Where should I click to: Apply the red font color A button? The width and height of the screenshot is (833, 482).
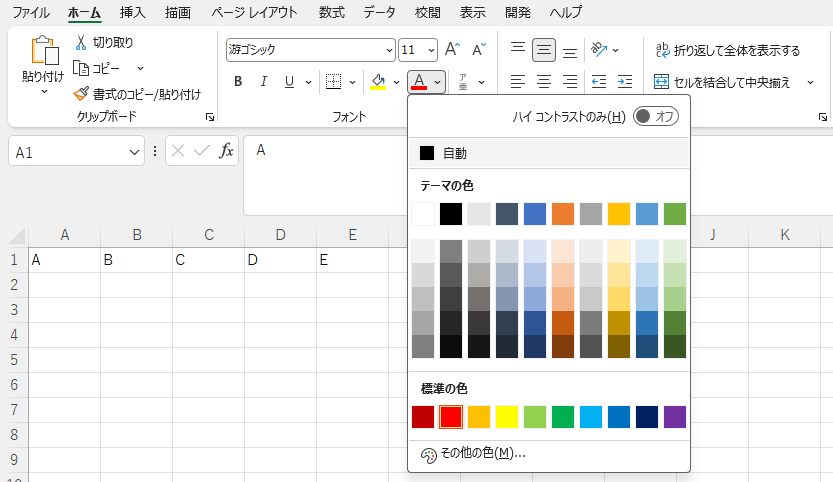[x=419, y=81]
